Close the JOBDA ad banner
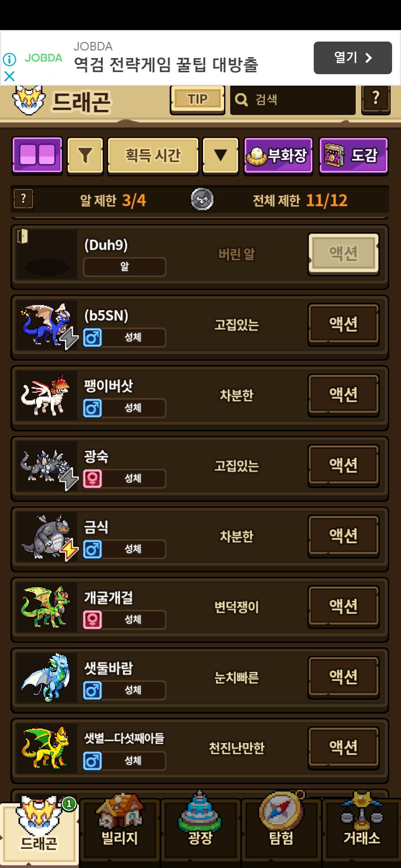Viewport: 401px width, 868px height. 9,76
